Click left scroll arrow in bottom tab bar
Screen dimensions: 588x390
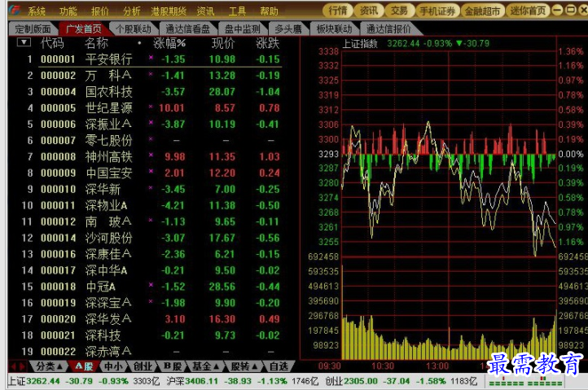13,366
